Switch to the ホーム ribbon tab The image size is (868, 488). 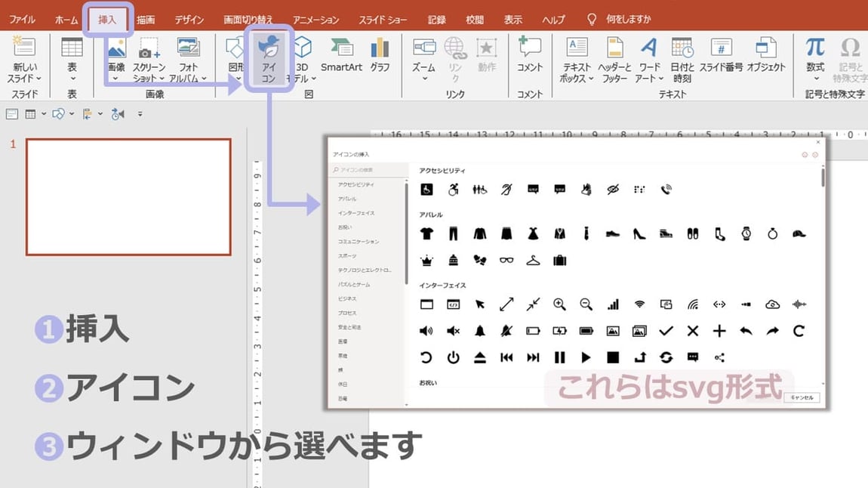pyautogui.click(x=65, y=19)
